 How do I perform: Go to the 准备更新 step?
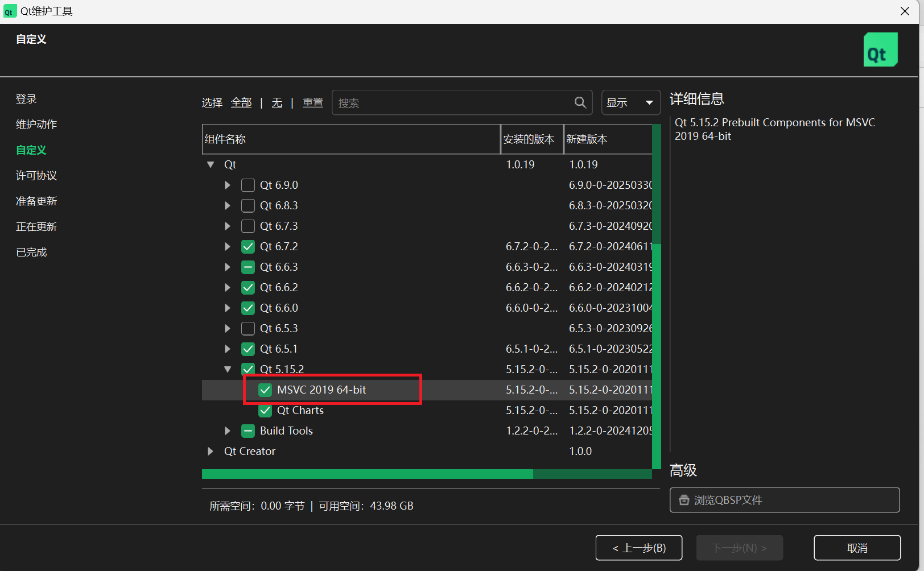pyautogui.click(x=36, y=201)
